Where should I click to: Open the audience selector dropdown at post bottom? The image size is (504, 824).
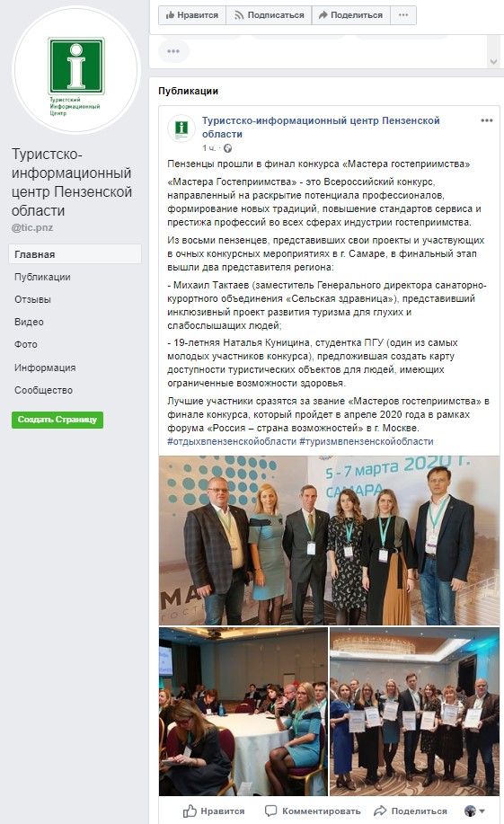click(474, 811)
